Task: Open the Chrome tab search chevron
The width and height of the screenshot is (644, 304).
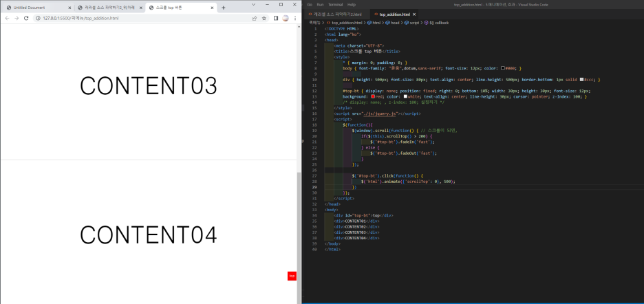Action: coord(253,4)
